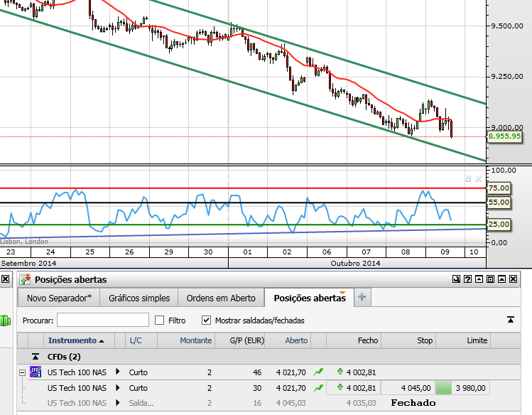Screen dimensions: 532x415
Task: Switch to Novo Separador* tab
Action: [x=59, y=298]
